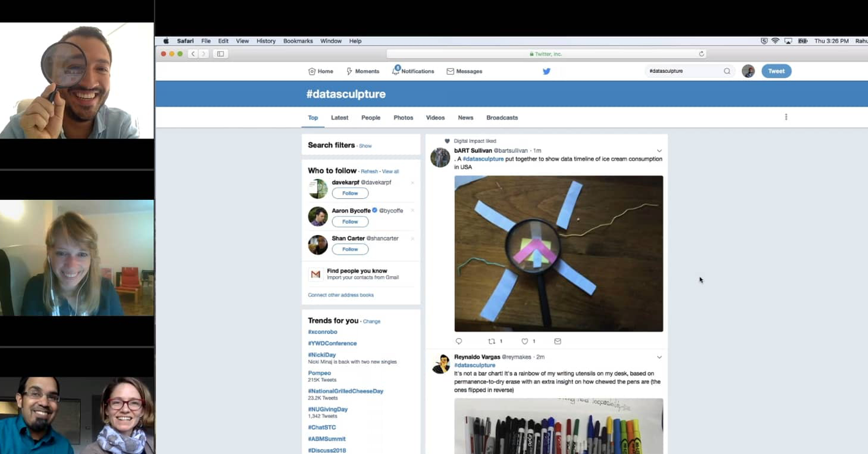Viewport: 868px width, 454px height.
Task: Open the View menu
Action: (x=242, y=41)
